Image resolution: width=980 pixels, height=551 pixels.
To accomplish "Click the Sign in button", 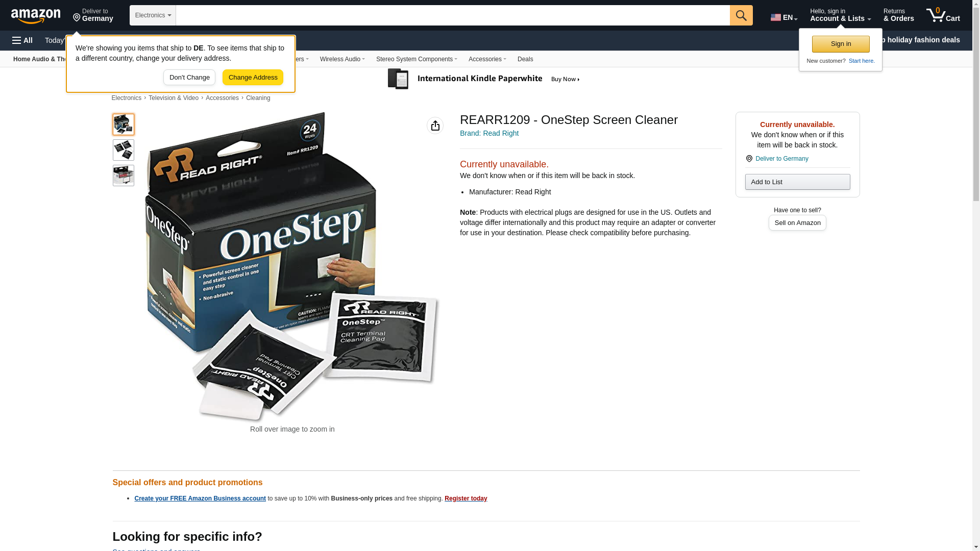I will click(841, 44).
